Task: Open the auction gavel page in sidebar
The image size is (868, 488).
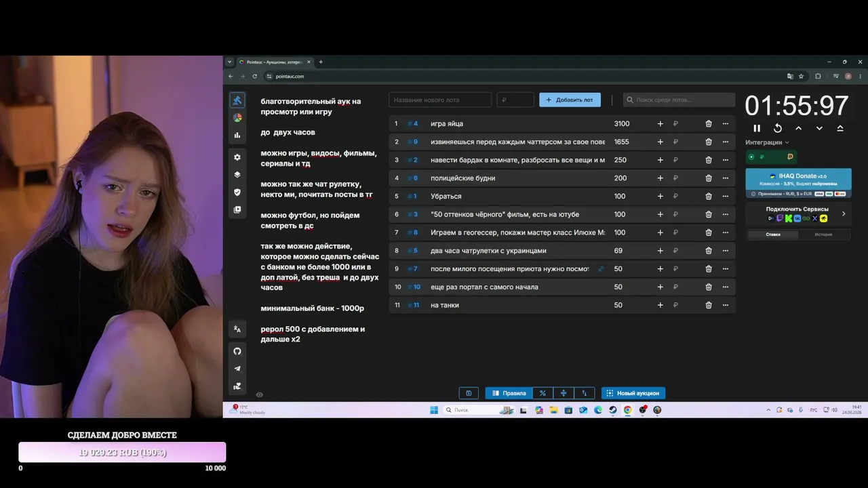Action: tap(237, 100)
